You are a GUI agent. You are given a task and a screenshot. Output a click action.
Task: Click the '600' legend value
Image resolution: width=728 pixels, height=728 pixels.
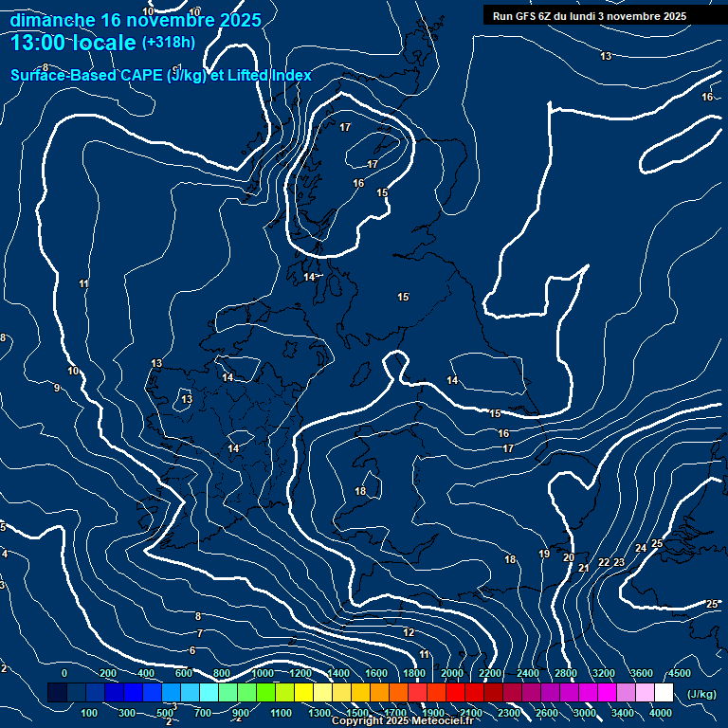tap(184, 673)
